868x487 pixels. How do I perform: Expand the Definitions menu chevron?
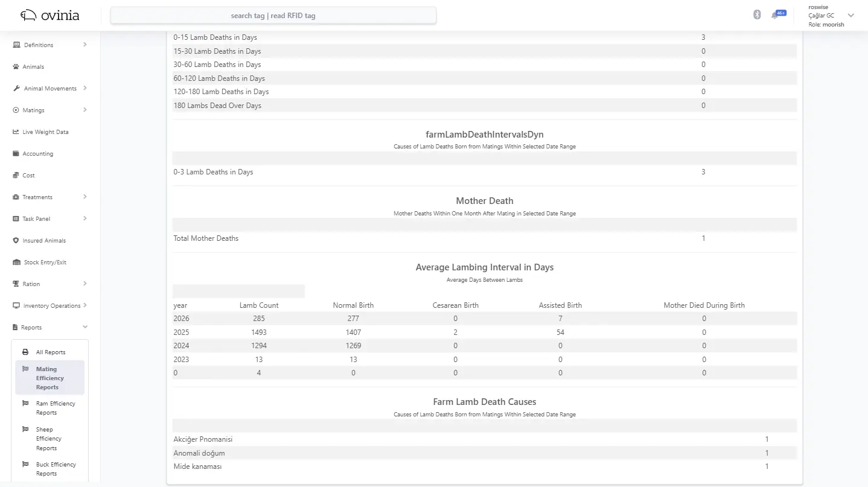[85, 45]
